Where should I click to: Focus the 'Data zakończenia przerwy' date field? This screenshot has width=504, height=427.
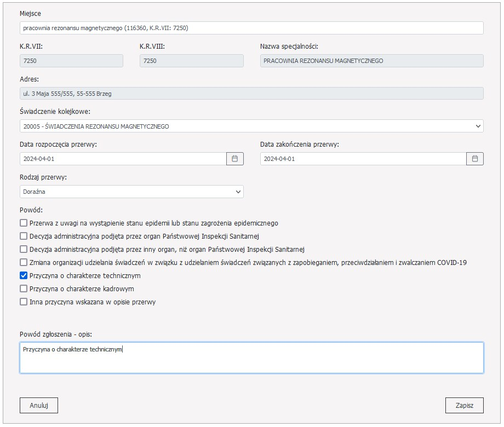click(363, 159)
